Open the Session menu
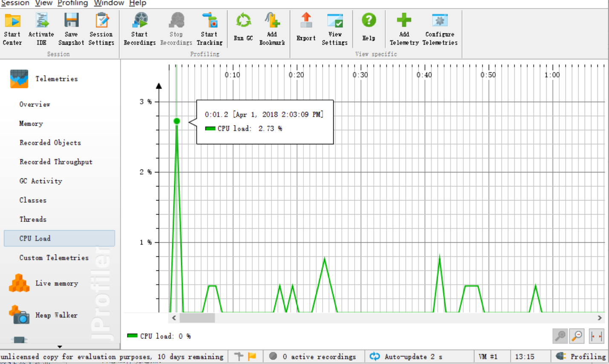The image size is (609, 364). click(x=15, y=3)
